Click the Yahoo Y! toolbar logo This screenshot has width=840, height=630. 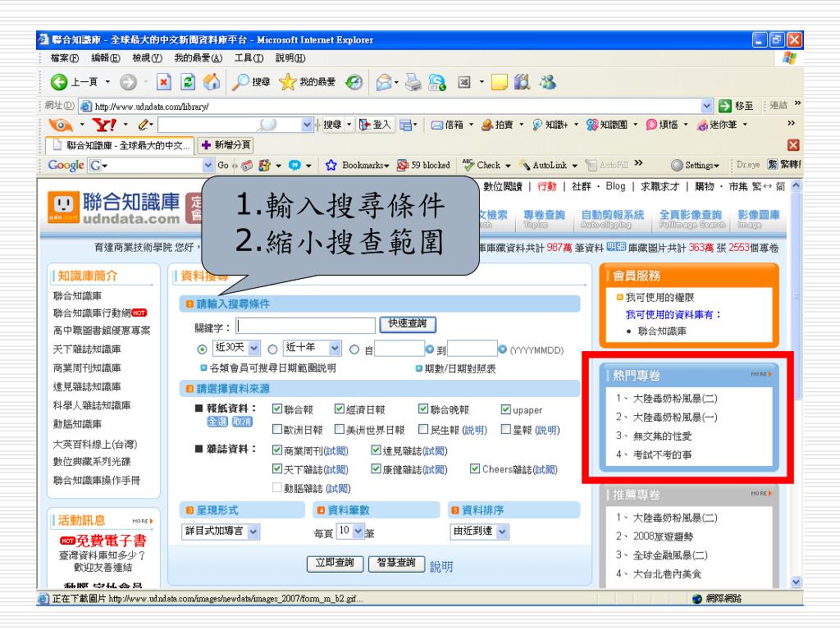104,125
